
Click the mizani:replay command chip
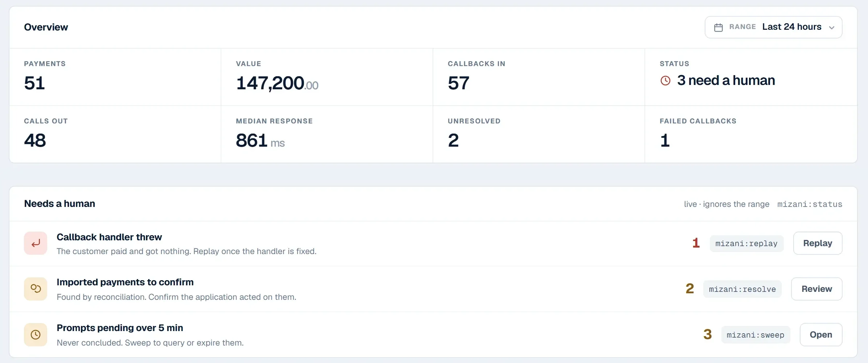coord(746,244)
